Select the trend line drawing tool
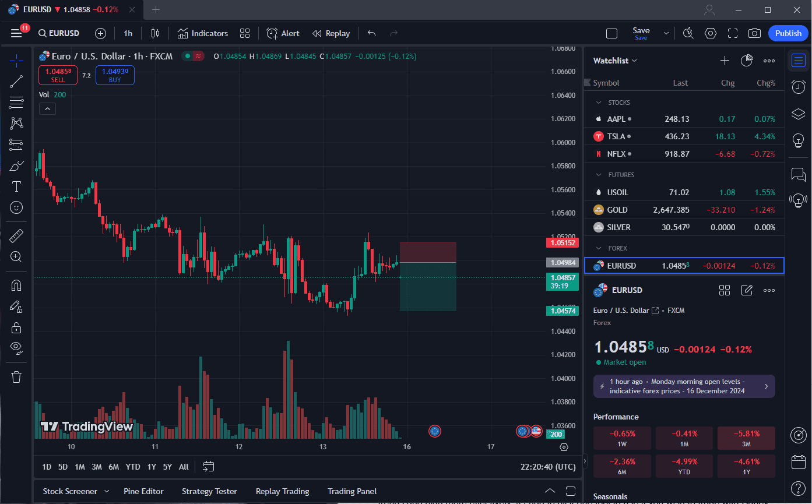Image resolution: width=812 pixels, height=504 pixels. 16,82
